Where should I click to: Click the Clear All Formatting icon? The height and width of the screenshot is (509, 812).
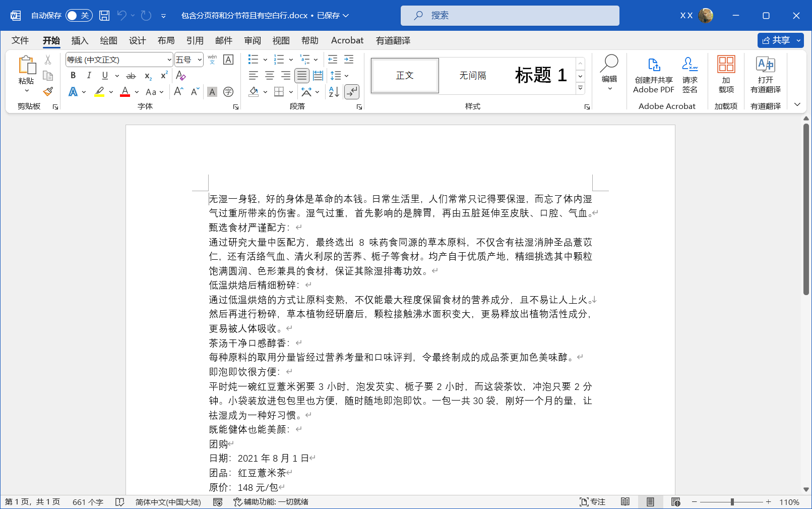(181, 76)
